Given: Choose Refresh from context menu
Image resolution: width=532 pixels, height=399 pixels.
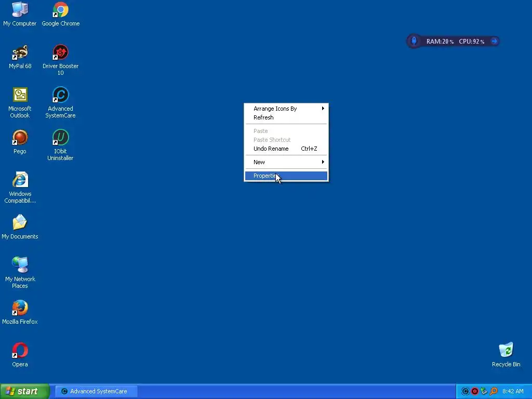Looking at the screenshot, I should (286, 117).
